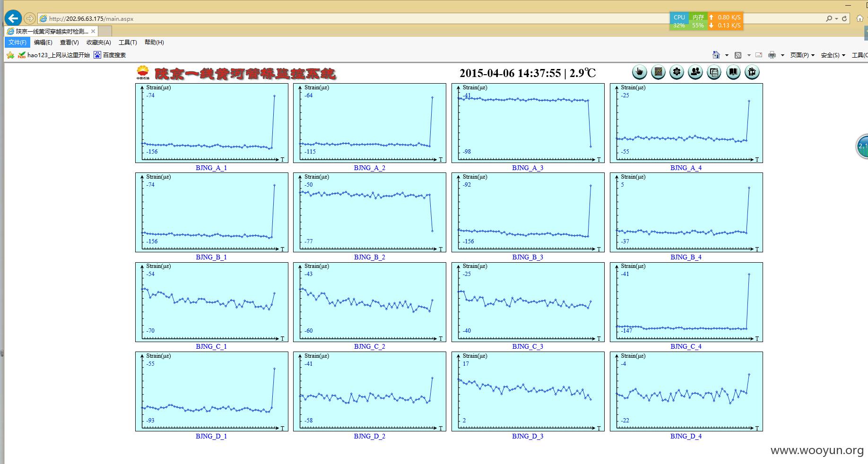868x464 pixels.
Task: Open the open-book help round icon
Action: click(733, 72)
